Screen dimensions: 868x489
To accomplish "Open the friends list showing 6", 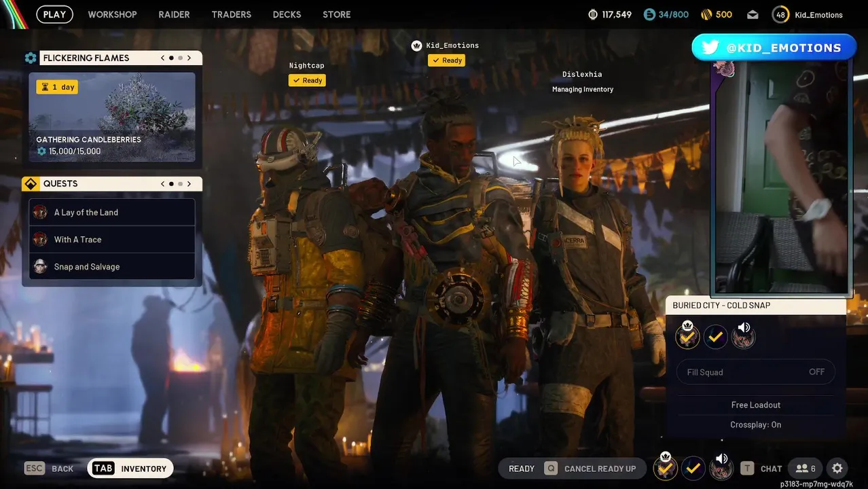I will coord(806,468).
